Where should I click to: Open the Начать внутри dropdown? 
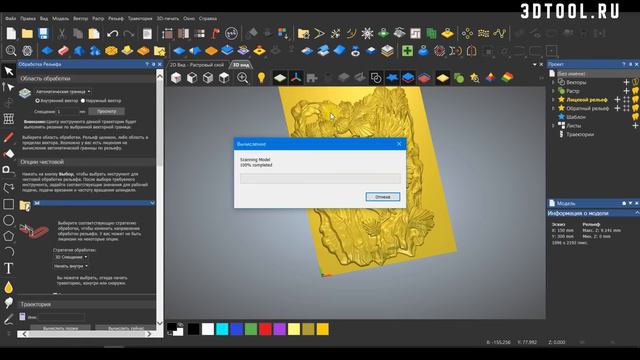(71, 266)
